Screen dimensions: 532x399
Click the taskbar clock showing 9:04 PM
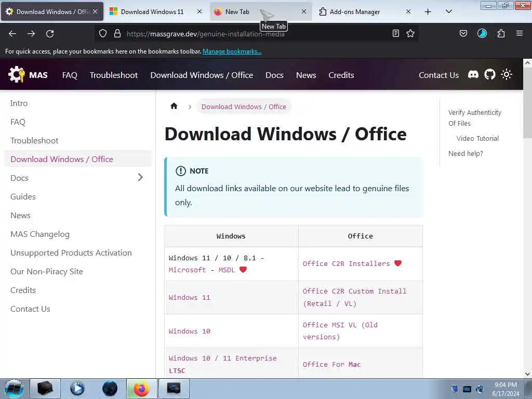point(505,389)
